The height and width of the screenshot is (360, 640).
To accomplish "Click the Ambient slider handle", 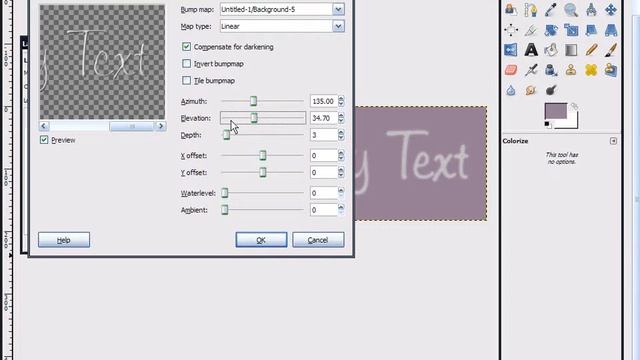I will 224,210.
